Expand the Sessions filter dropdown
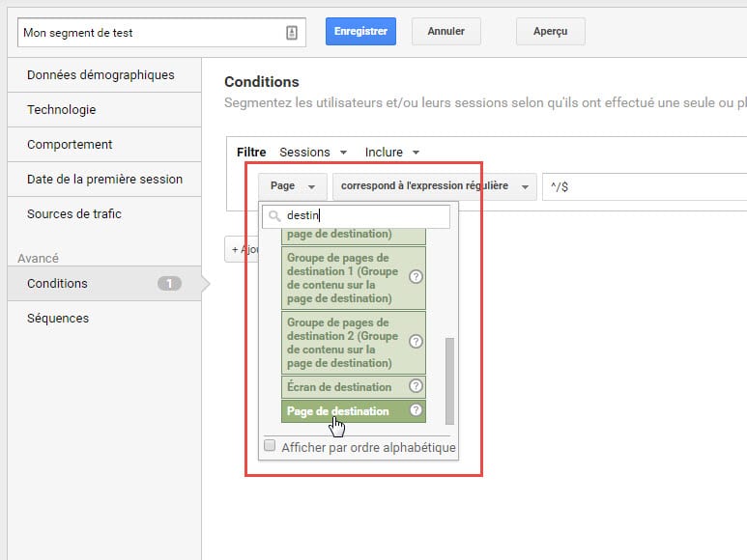The height and width of the screenshot is (560, 747). (x=312, y=152)
